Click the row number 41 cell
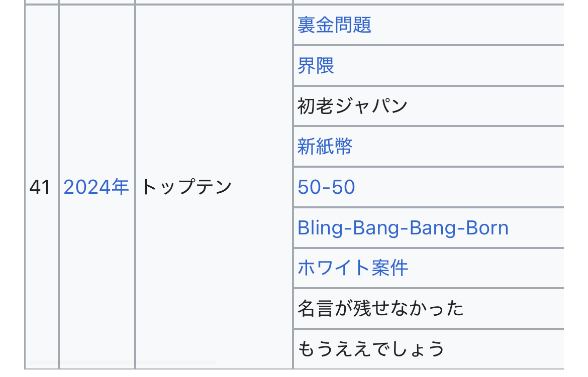 40,187
